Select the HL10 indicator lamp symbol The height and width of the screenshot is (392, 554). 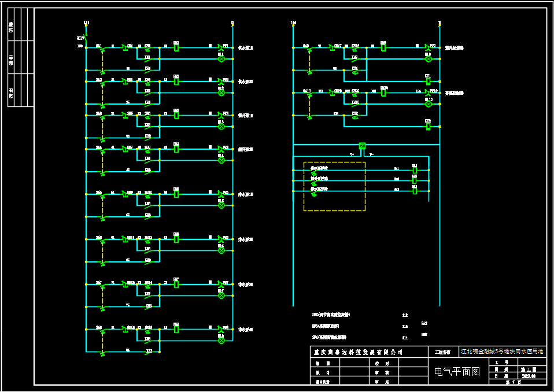[429, 104]
